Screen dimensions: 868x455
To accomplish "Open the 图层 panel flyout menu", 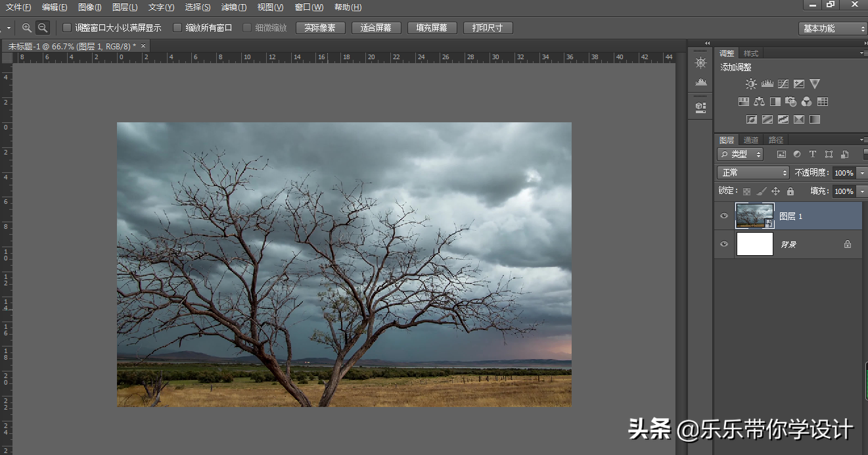I will (x=863, y=139).
